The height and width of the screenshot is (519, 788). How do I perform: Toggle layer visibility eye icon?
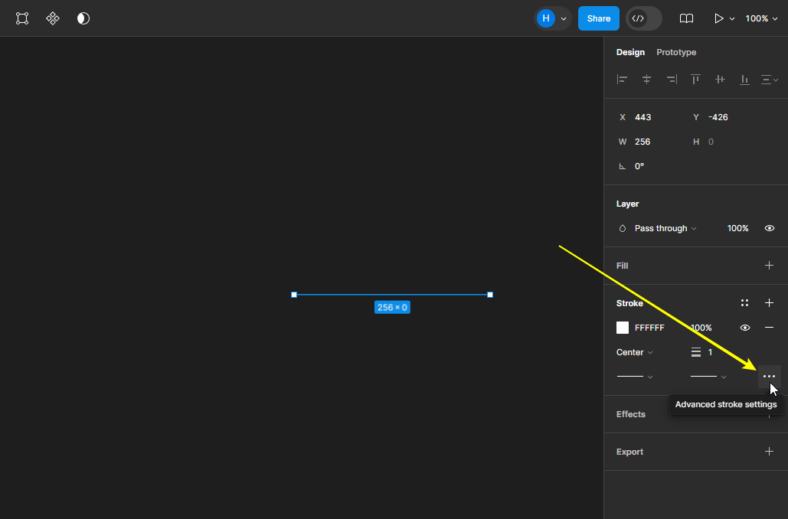769,228
